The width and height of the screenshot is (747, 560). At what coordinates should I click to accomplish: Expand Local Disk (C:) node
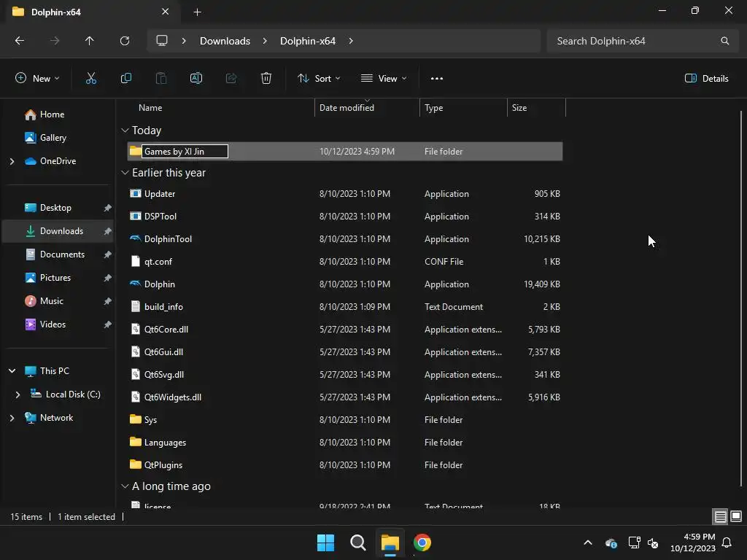18,394
